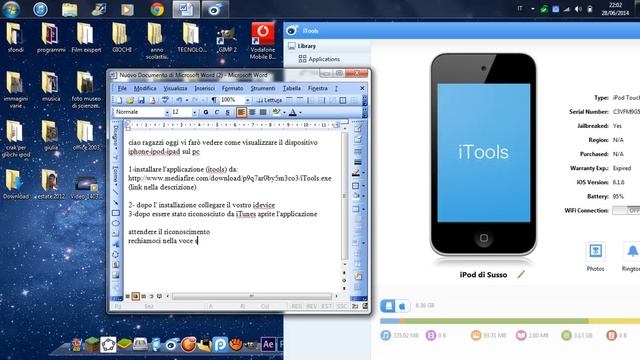Open the font color dropdown arrow
Screen dimensions: 640x360
click(300, 112)
